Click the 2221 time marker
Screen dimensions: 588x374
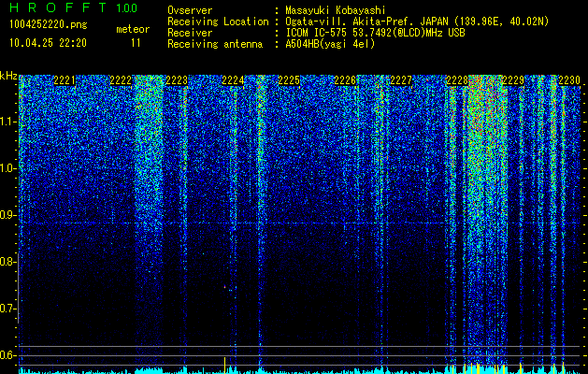coord(65,80)
